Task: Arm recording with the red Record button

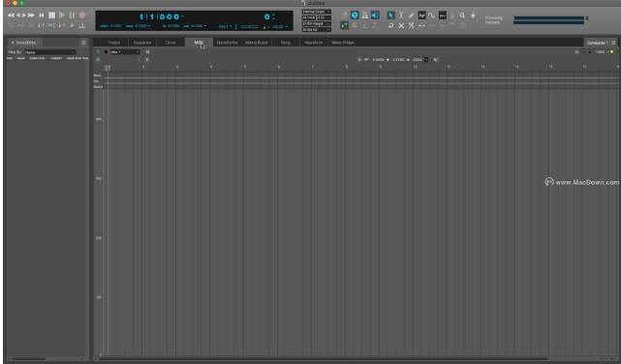Action: click(x=82, y=15)
